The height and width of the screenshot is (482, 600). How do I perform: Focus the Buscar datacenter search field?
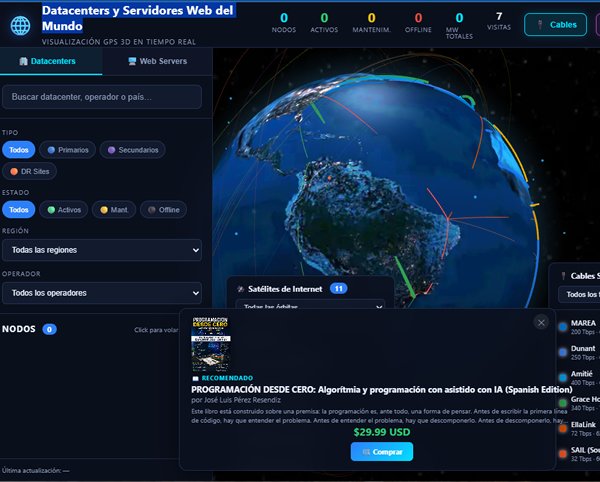coord(102,97)
